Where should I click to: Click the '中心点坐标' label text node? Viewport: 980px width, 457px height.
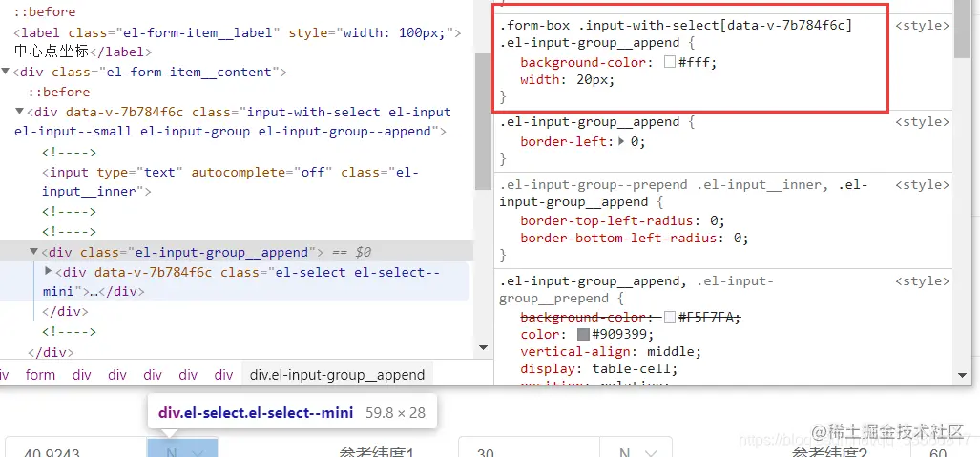coord(52,52)
